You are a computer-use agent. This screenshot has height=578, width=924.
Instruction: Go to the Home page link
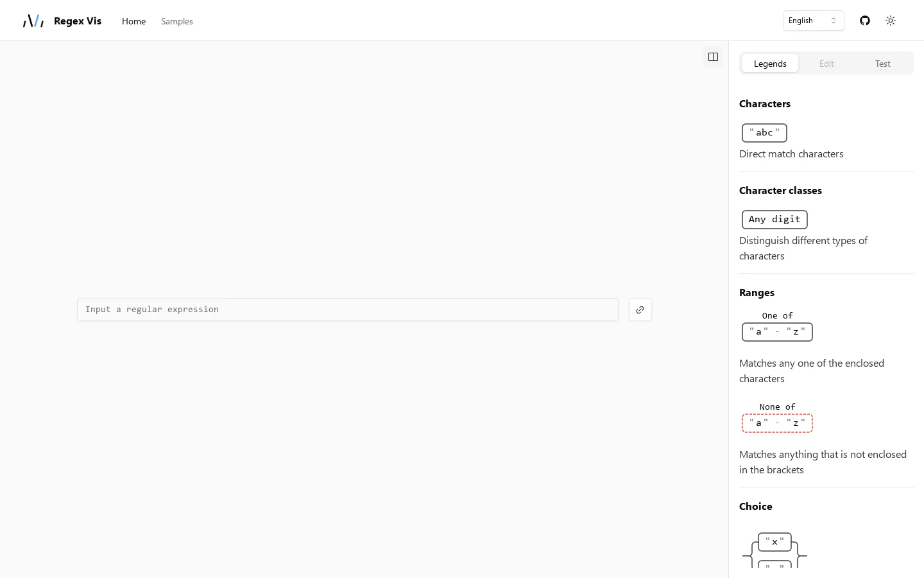tap(133, 21)
